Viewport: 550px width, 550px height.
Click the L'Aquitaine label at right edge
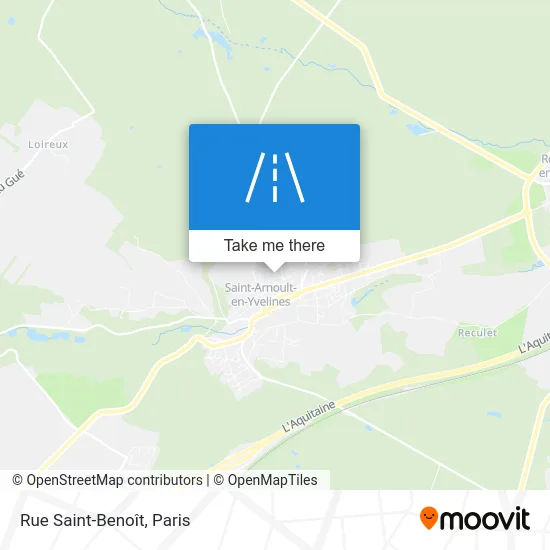pyautogui.click(x=534, y=343)
